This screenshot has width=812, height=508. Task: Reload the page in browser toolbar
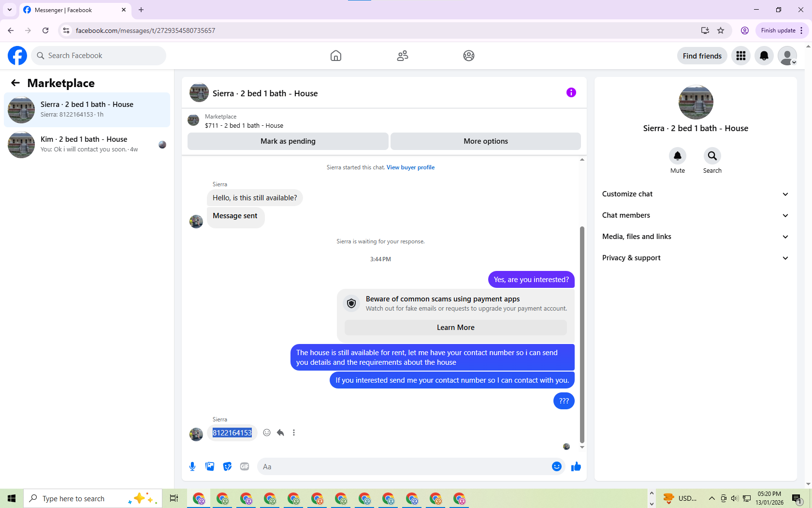click(45, 30)
